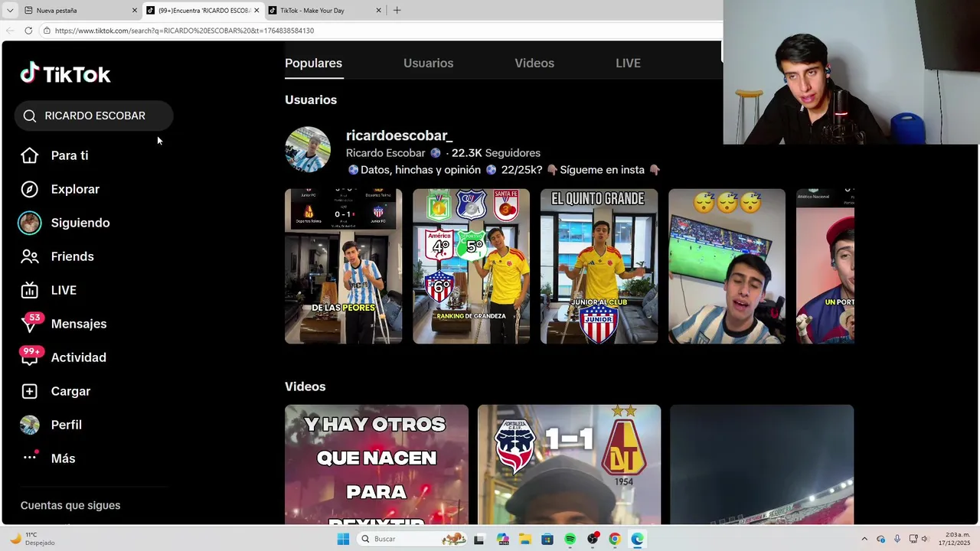This screenshot has height=551, width=980.
Task: Click the Videos section heading
Action: coord(305,386)
